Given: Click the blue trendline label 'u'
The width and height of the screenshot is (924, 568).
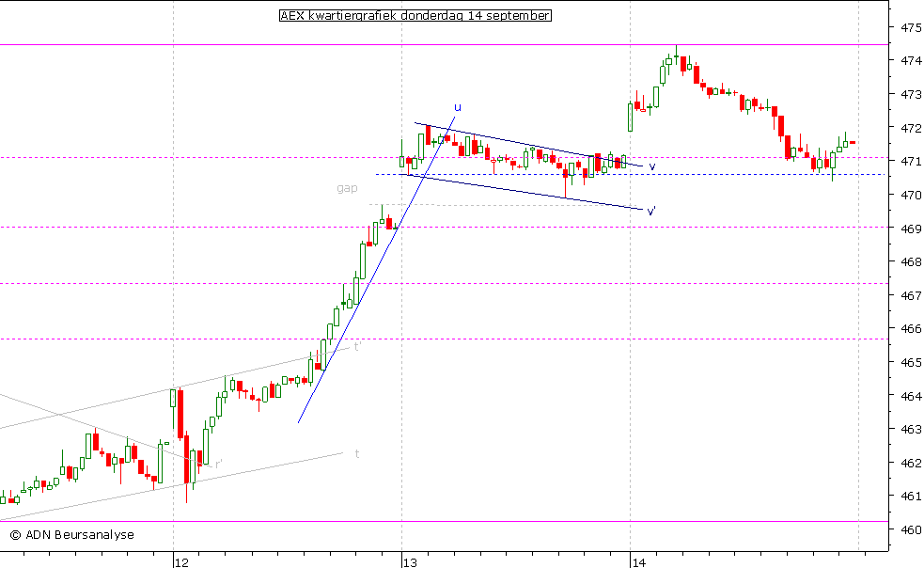Looking at the screenshot, I should (457, 107).
